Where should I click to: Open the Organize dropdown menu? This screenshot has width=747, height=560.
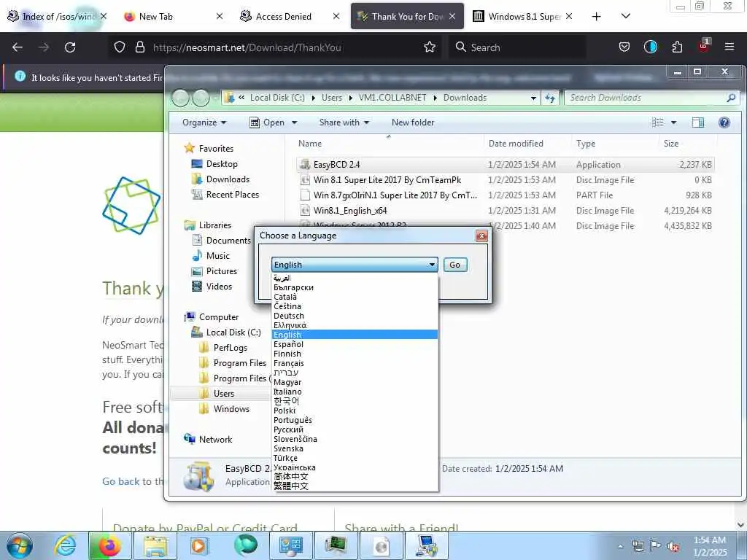click(204, 122)
